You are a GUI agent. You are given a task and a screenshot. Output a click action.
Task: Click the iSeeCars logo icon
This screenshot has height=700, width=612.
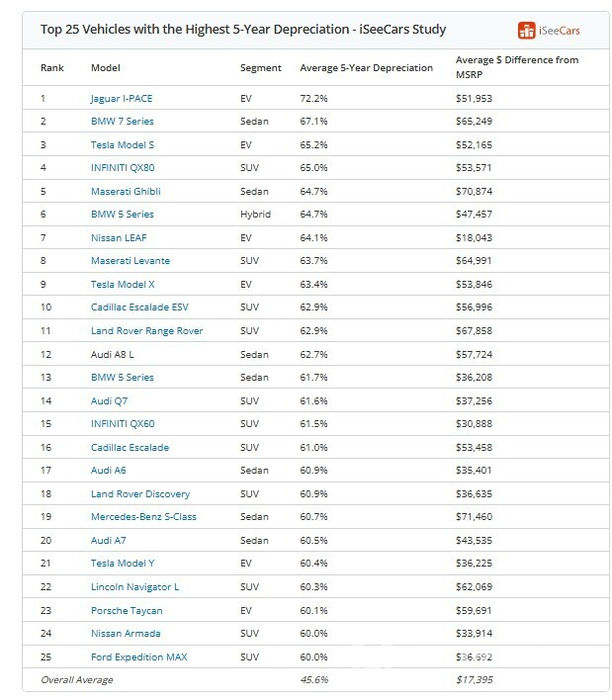coord(526,31)
